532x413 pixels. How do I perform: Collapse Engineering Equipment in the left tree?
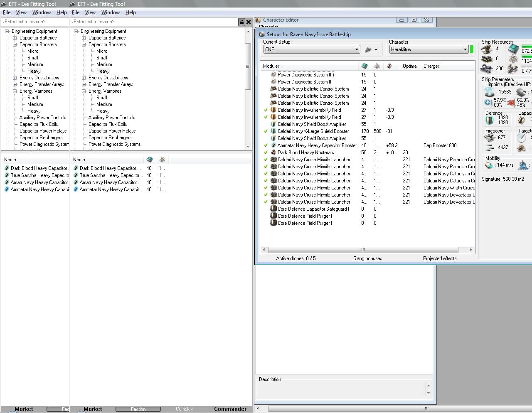7,31
